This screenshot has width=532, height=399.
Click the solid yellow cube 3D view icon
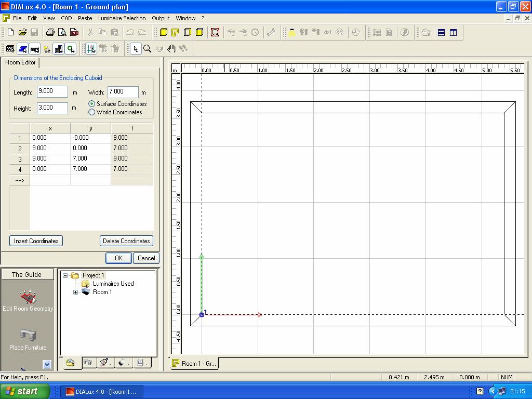tap(163, 32)
